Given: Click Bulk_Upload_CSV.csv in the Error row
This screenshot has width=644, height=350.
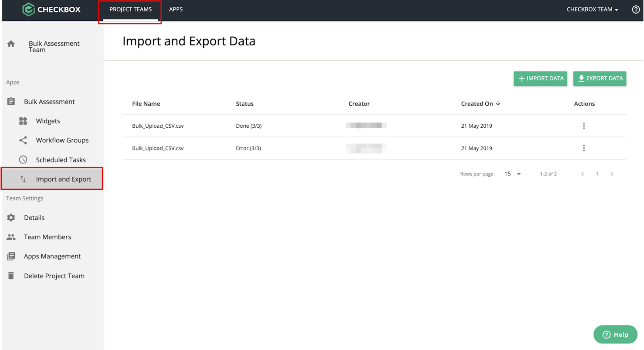Looking at the screenshot, I should [158, 148].
